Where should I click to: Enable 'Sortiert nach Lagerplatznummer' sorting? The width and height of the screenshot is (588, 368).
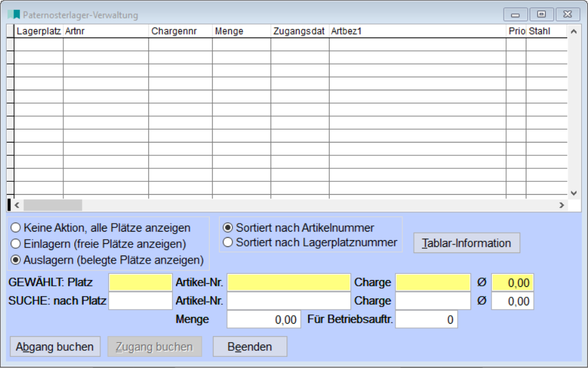(228, 243)
